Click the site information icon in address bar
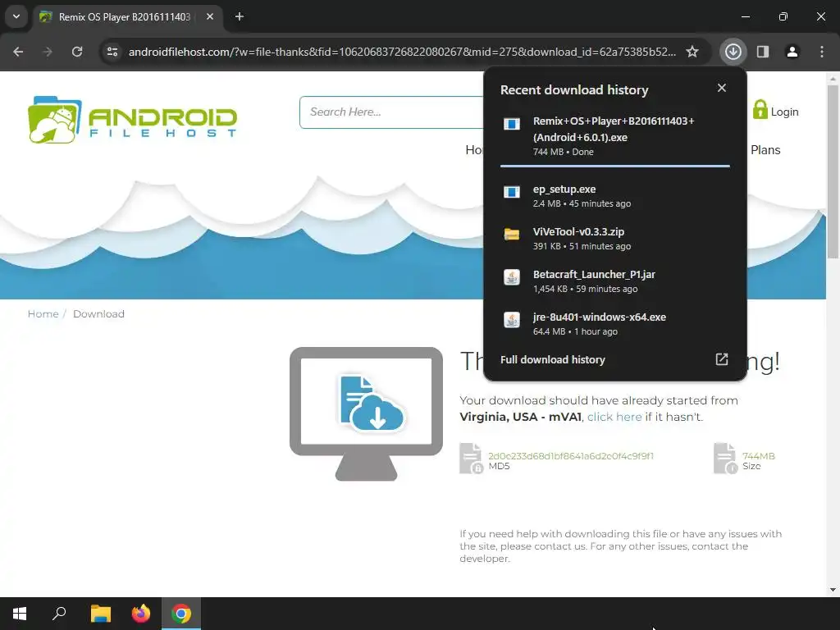The height and width of the screenshot is (630, 840). 112,52
